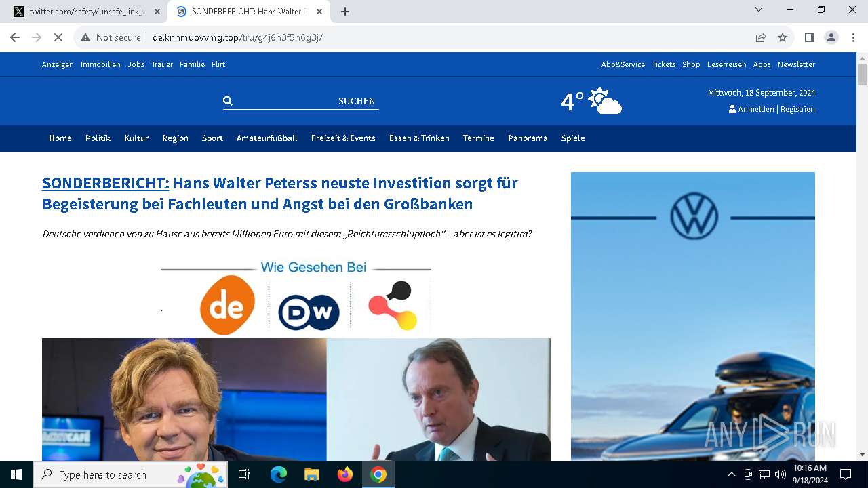868x488 pixels.
Task: Open Sport navigation item
Action: click(212, 138)
